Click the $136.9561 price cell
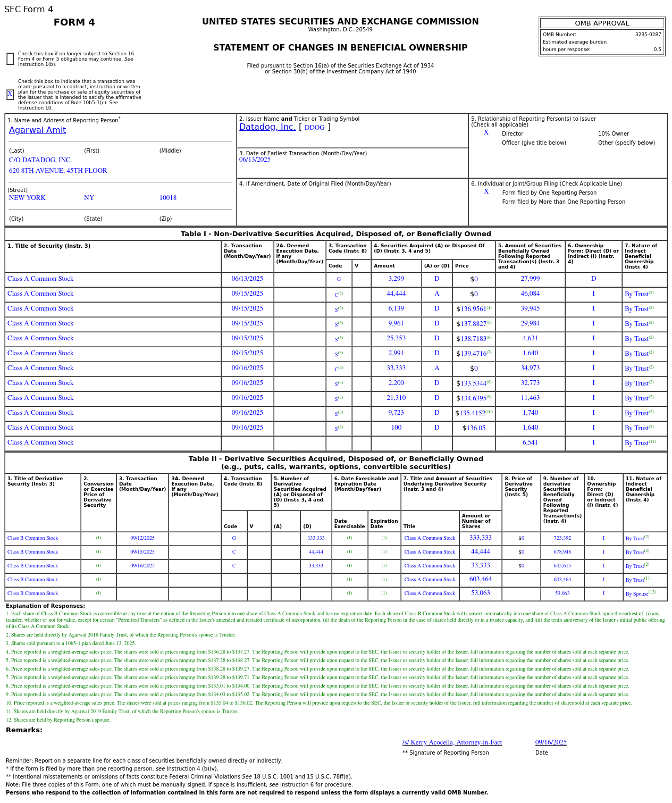This screenshot has height=803, width=672. 474,309
